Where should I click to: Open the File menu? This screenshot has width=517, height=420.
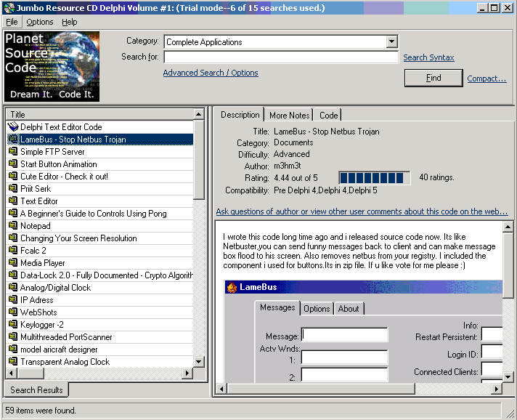(12, 22)
